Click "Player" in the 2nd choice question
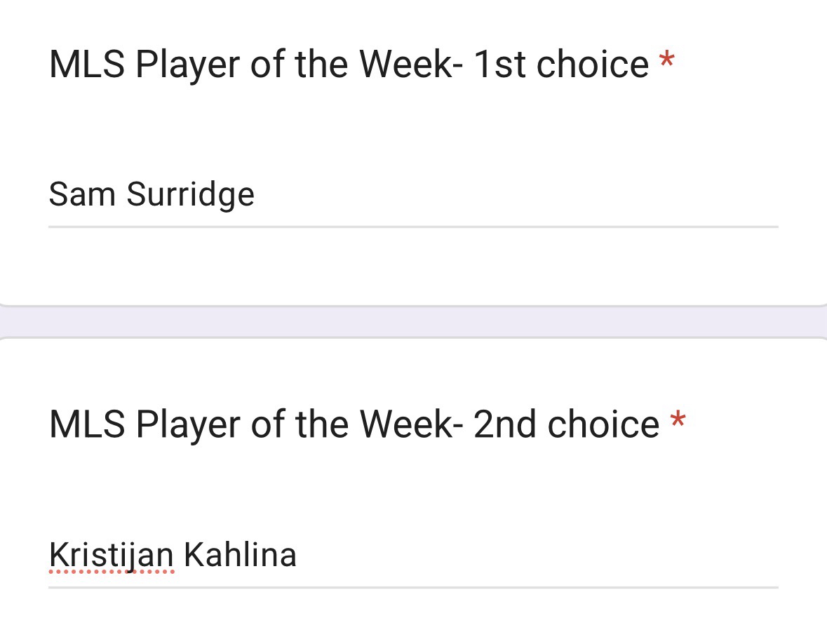The image size is (827, 644). [x=187, y=424]
